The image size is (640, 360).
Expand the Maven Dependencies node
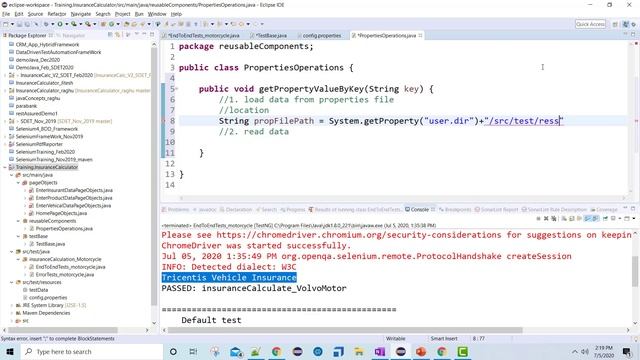(x=11, y=313)
